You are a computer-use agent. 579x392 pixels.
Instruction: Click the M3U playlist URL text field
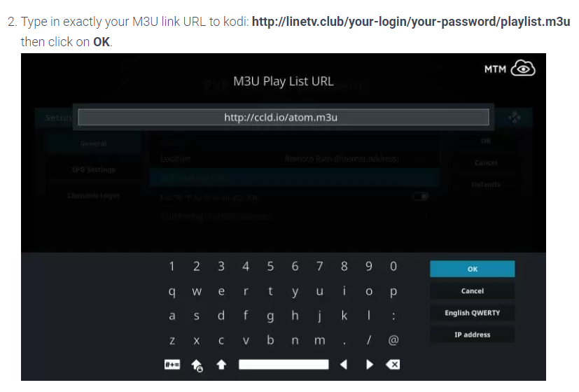pyautogui.click(x=284, y=118)
